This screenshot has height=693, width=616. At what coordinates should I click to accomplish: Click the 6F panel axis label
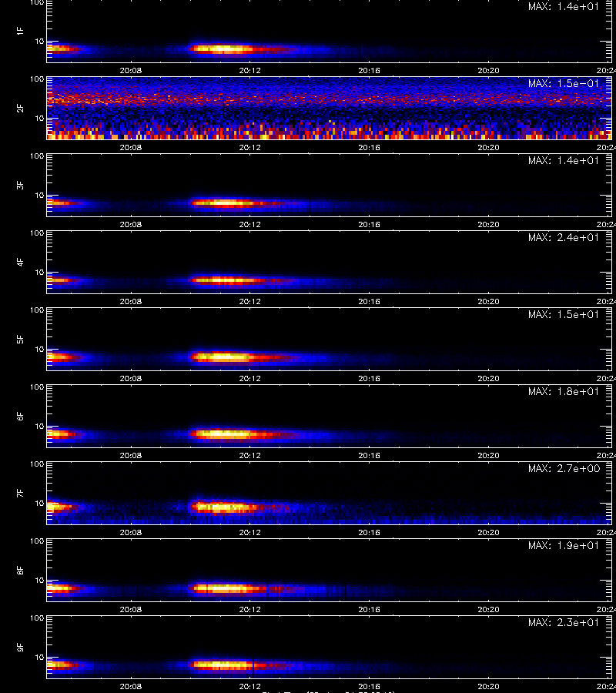point(20,416)
